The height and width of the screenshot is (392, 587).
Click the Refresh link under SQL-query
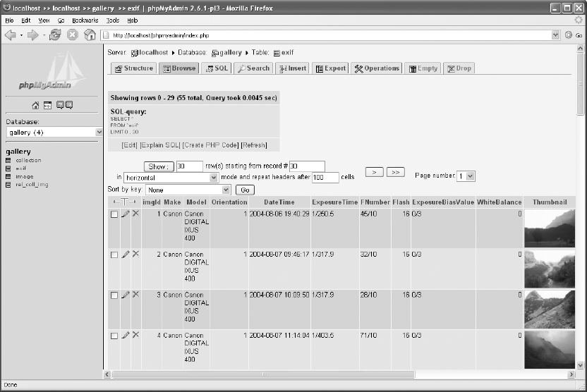point(254,145)
